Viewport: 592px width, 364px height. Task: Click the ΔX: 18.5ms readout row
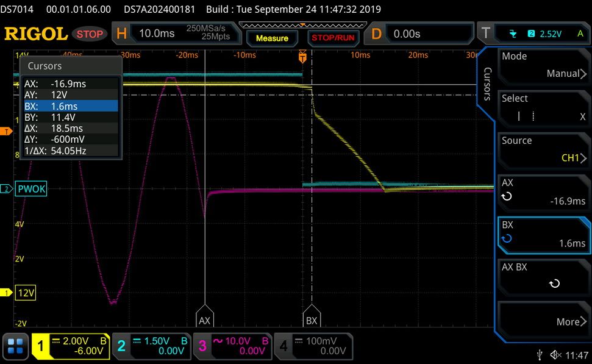71,128
